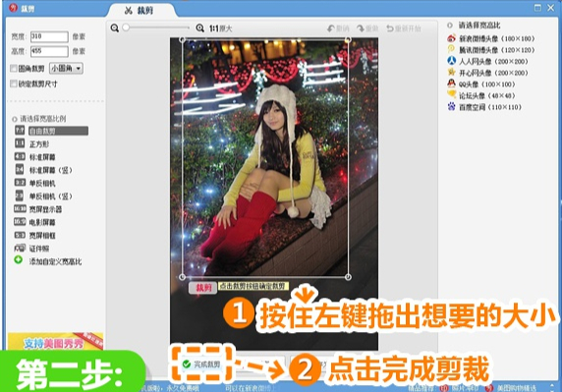Click the 完成裁剪 button

pos(202,364)
